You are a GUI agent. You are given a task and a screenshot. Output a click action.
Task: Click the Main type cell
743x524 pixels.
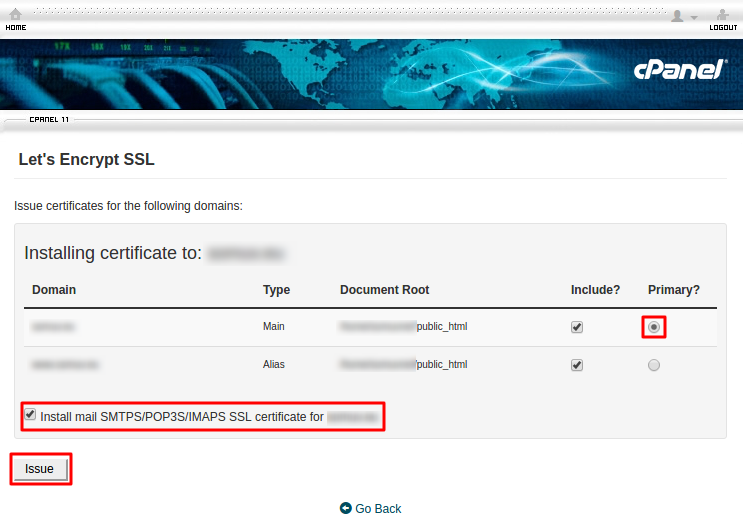click(274, 326)
